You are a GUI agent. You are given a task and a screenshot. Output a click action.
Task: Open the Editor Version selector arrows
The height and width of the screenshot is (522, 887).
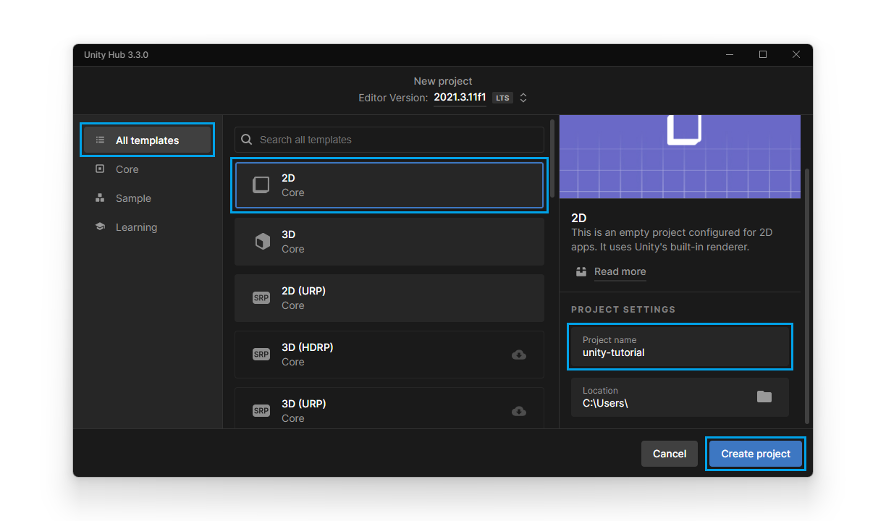pyautogui.click(x=523, y=98)
